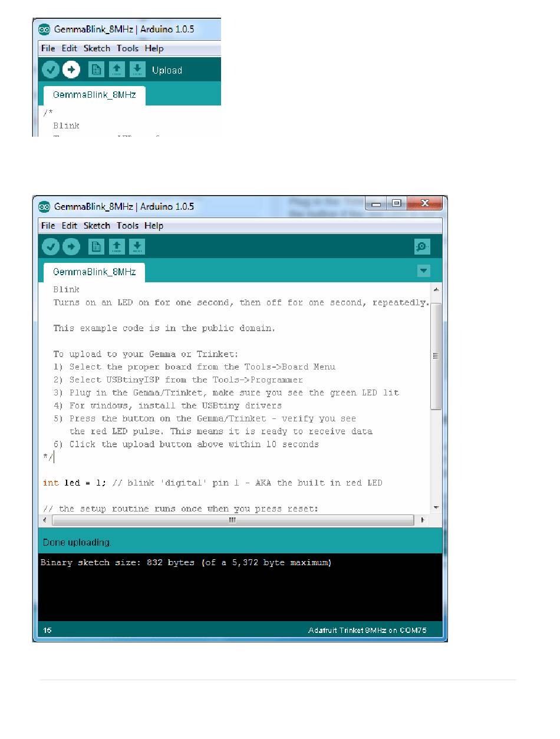Click Verify icon in upper cropped Arduino window
560x739 pixels.
tap(51, 70)
